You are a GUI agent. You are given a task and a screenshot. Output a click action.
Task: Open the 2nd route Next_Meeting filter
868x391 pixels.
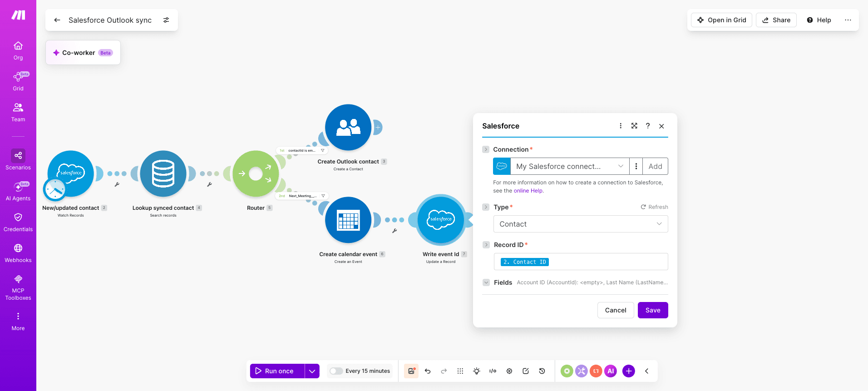click(302, 196)
